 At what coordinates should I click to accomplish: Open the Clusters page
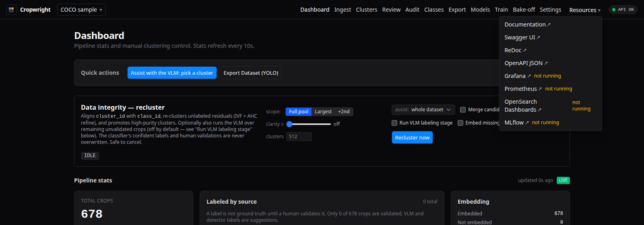click(366, 10)
